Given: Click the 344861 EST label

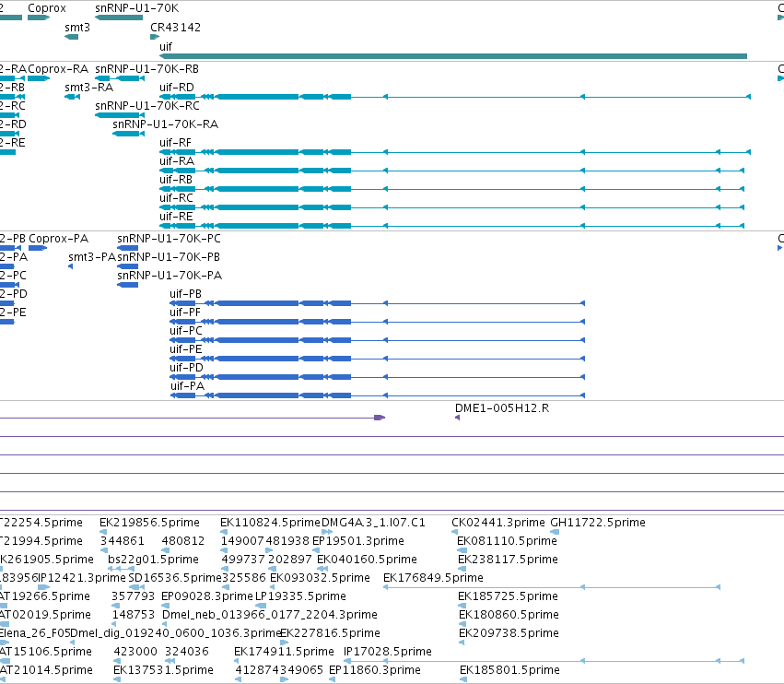Looking at the screenshot, I should pyautogui.click(x=122, y=541).
